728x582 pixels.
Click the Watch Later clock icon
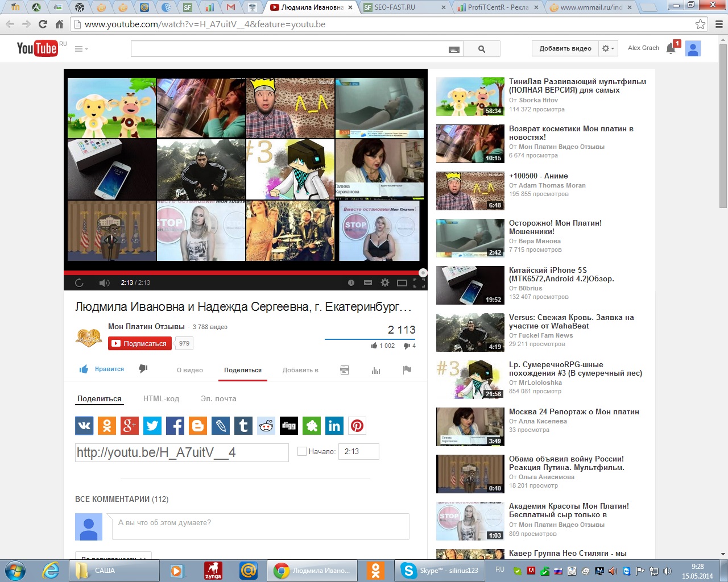point(351,282)
